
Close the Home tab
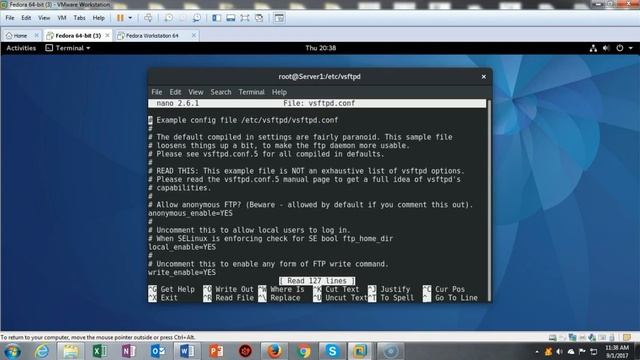tap(36, 36)
